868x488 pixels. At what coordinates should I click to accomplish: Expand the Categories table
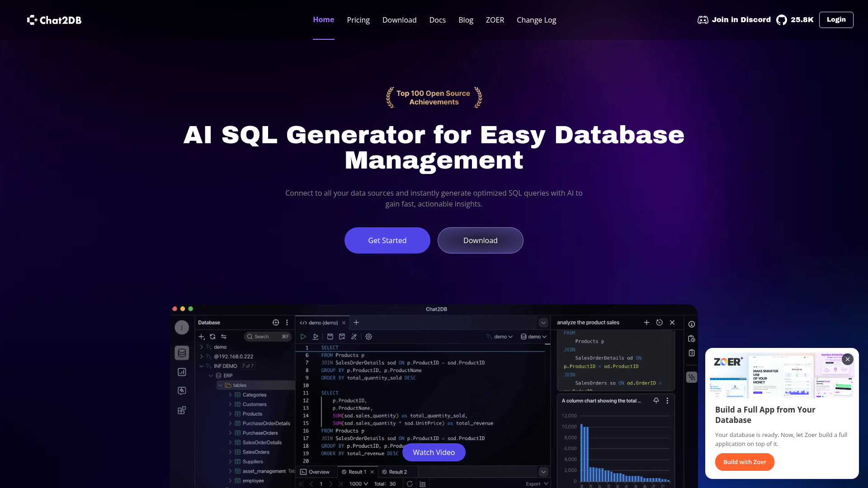[230, 394]
